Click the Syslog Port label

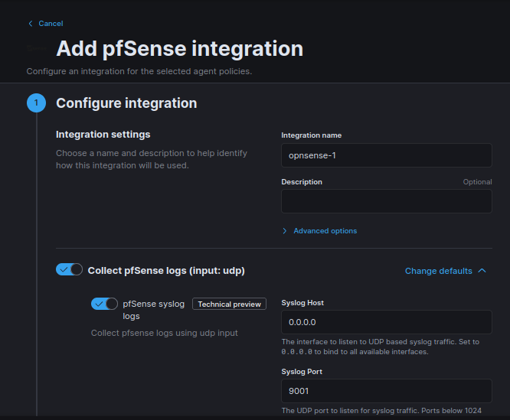302,372
